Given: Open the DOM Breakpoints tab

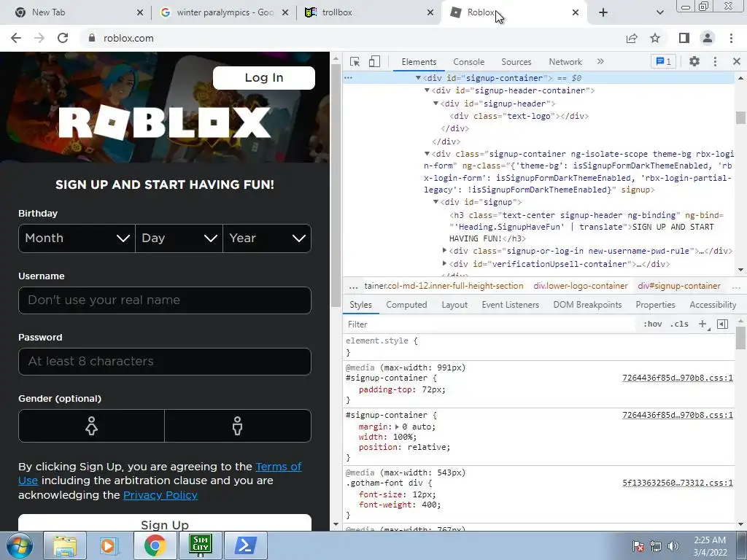Looking at the screenshot, I should pyautogui.click(x=587, y=305).
